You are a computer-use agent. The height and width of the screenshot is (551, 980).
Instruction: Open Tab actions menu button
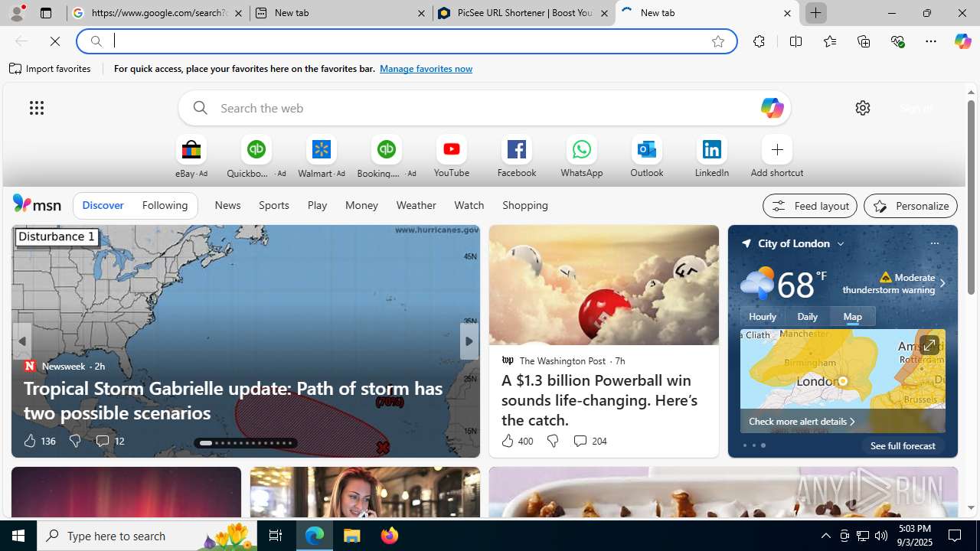[x=46, y=13]
